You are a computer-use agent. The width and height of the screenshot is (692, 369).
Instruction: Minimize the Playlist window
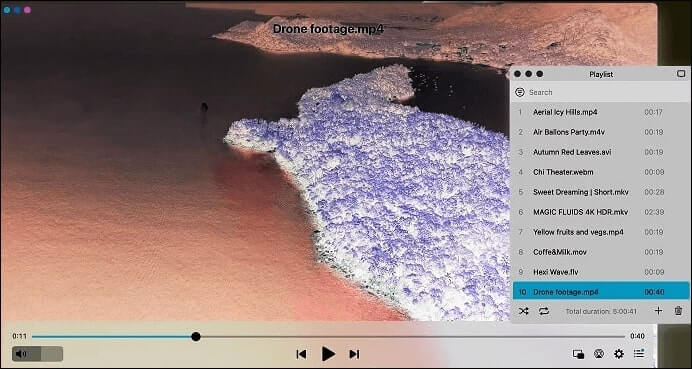[x=528, y=74]
